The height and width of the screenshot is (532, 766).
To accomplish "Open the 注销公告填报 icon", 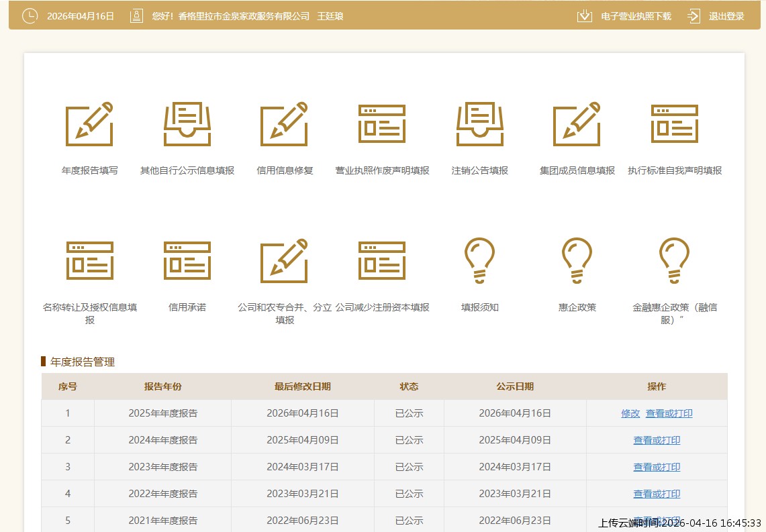I will (479, 125).
